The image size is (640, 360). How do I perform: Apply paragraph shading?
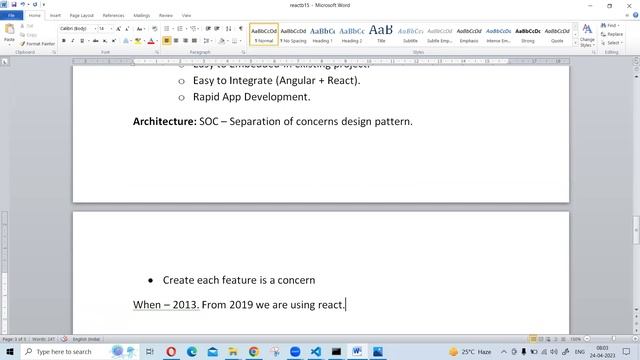(221, 41)
